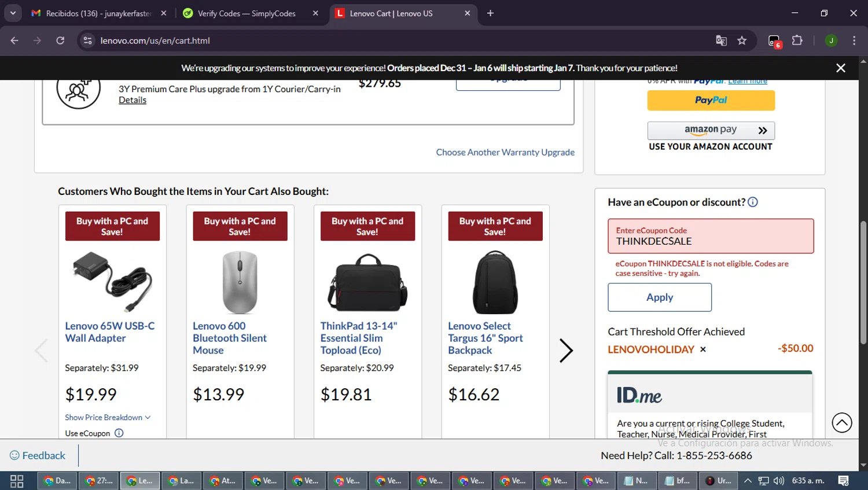Open the 'Ur...' taskbar app
This screenshot has height=490, width=868.
718,481
